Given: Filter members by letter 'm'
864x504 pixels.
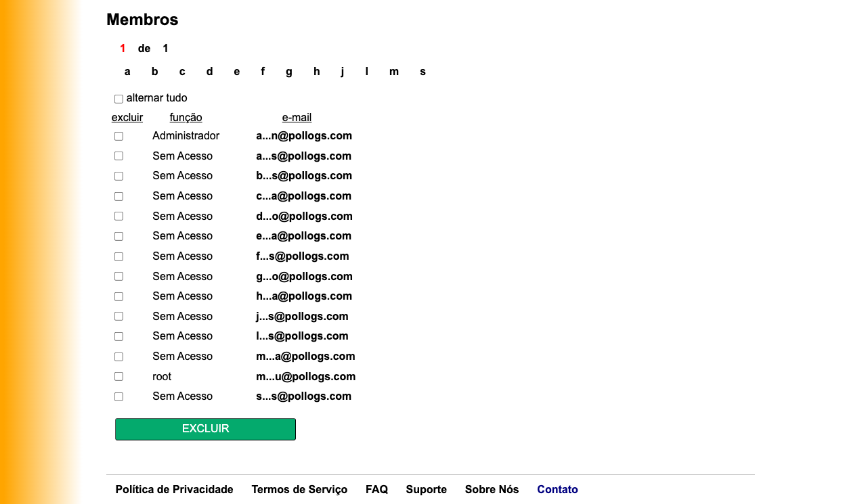Looking at the screenshot, I should [393, 72].
